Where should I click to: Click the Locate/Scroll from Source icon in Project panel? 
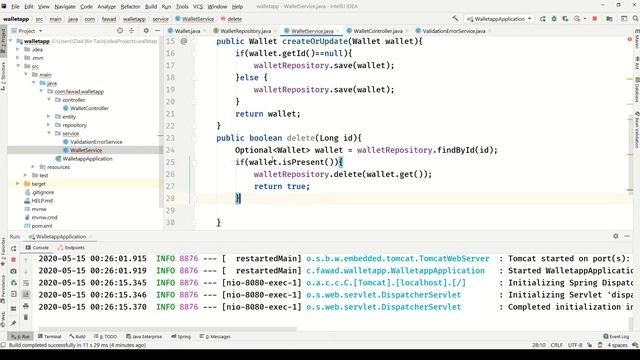pos(120,31)
